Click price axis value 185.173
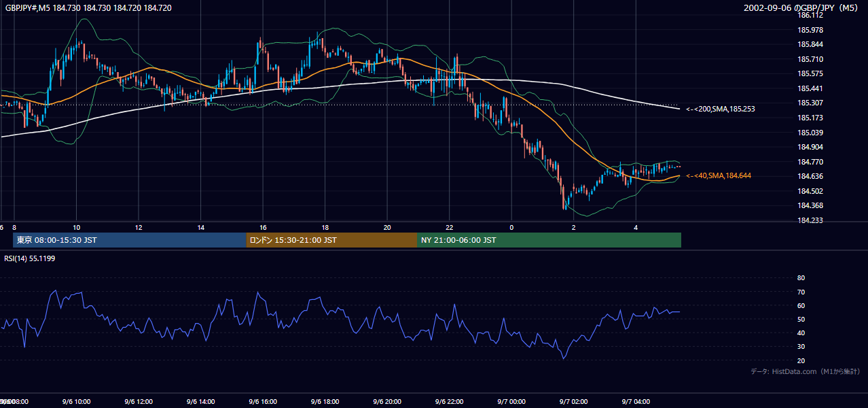 [x=810, y=118]
